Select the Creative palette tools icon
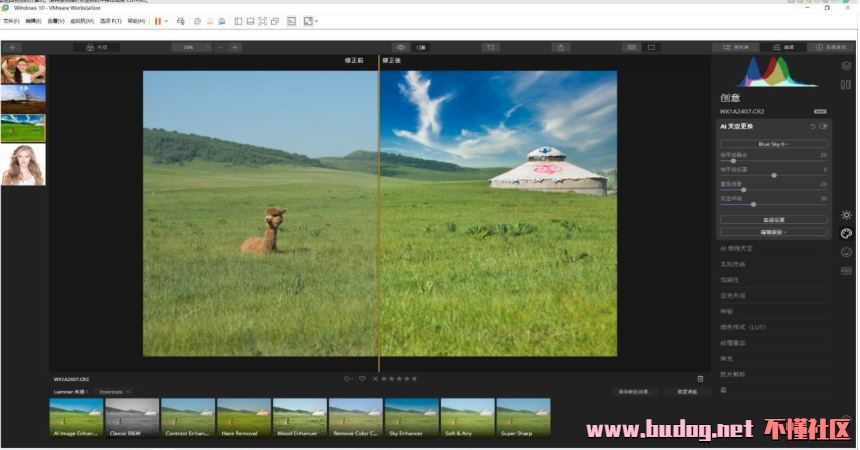Screen dimensions: 860x450 click(846, 233)
